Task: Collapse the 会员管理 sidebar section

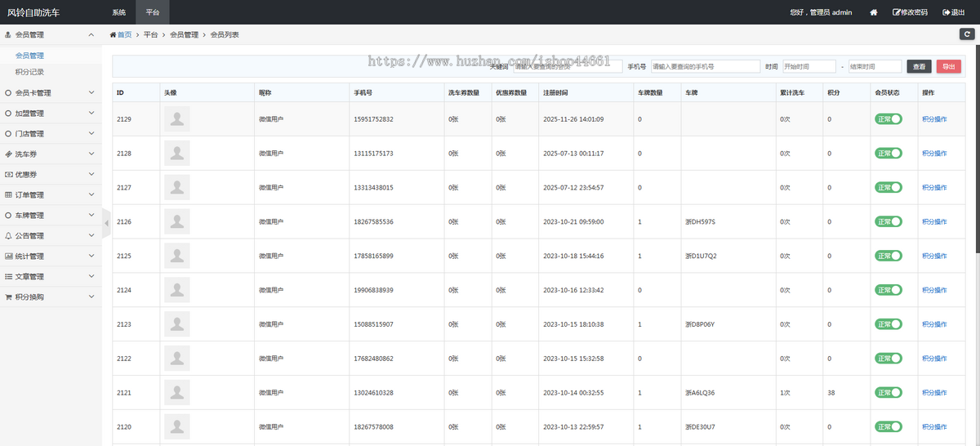Action: (49, 35)
